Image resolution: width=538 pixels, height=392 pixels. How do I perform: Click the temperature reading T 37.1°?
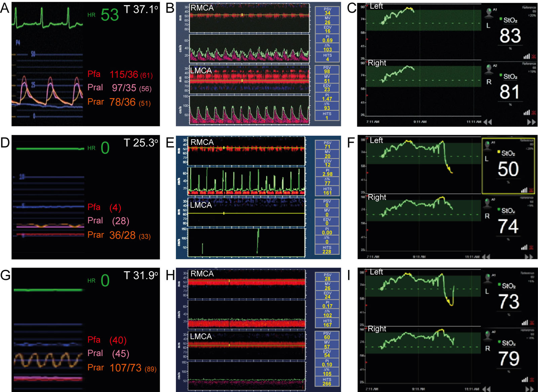point(141,9)
